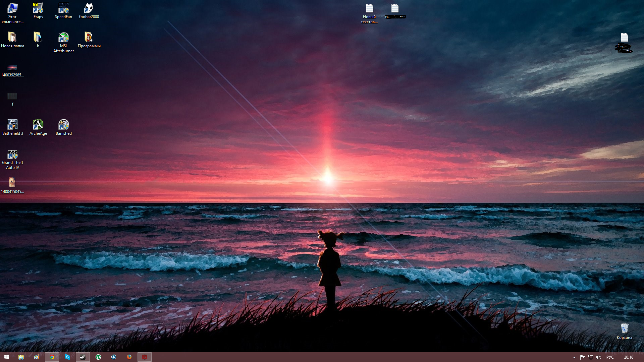Select the SpeedFan desktop icon
This screenshot has height=362, width=644.
pos(63,8)
